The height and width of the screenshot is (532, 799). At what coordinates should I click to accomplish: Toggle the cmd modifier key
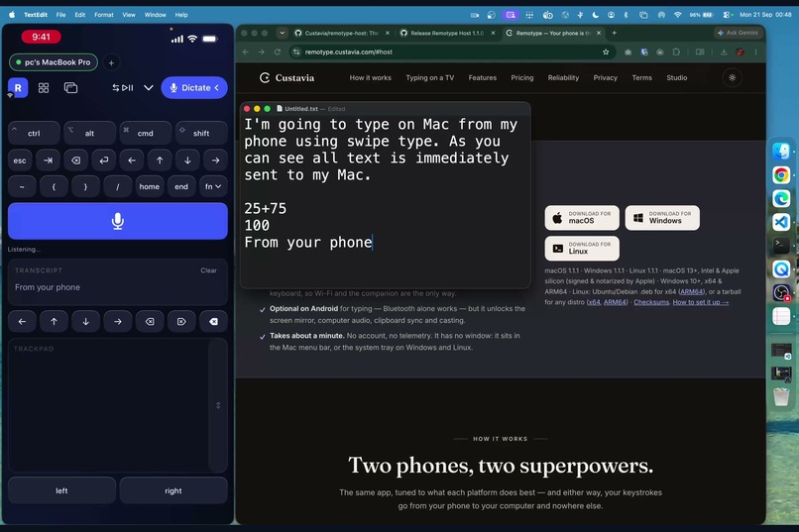145,133
